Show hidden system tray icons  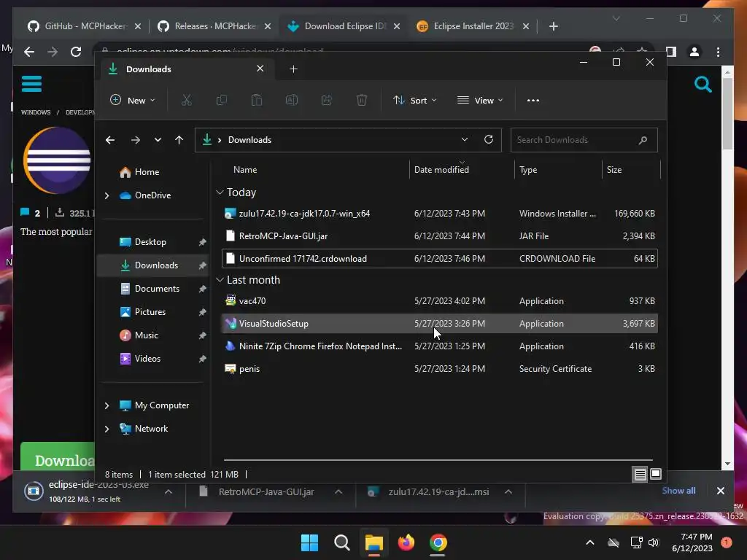[589, 542]
